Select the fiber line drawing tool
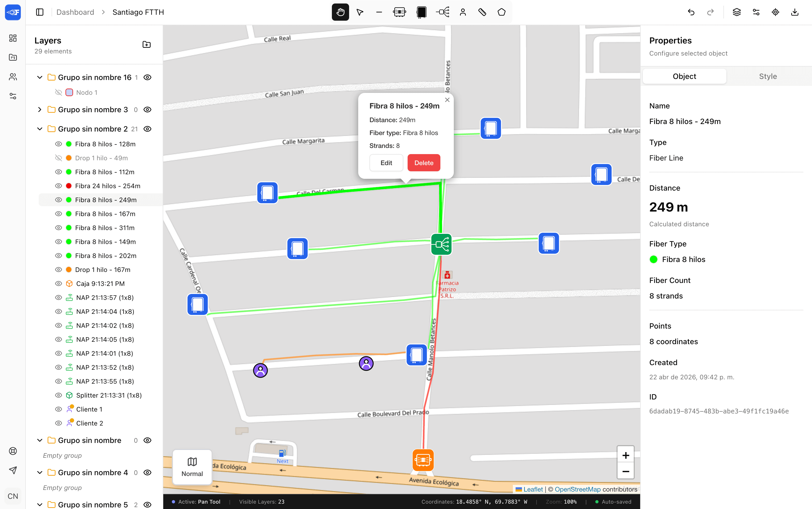812x509 pixels. [379, 12]
